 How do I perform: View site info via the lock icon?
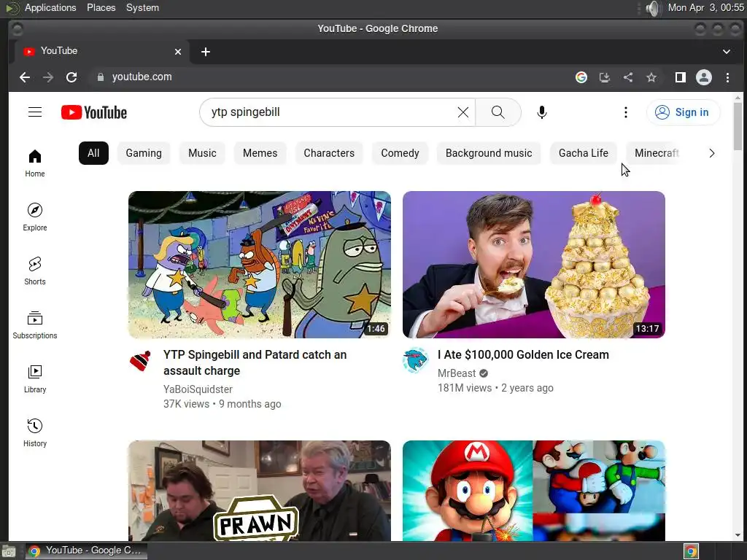100,77
